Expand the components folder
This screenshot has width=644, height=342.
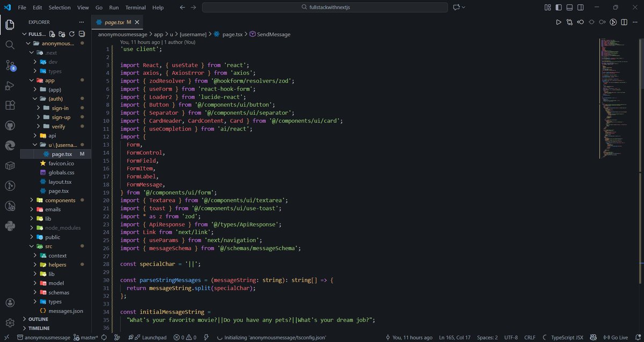pyautogui.click(x=60, y=200)
